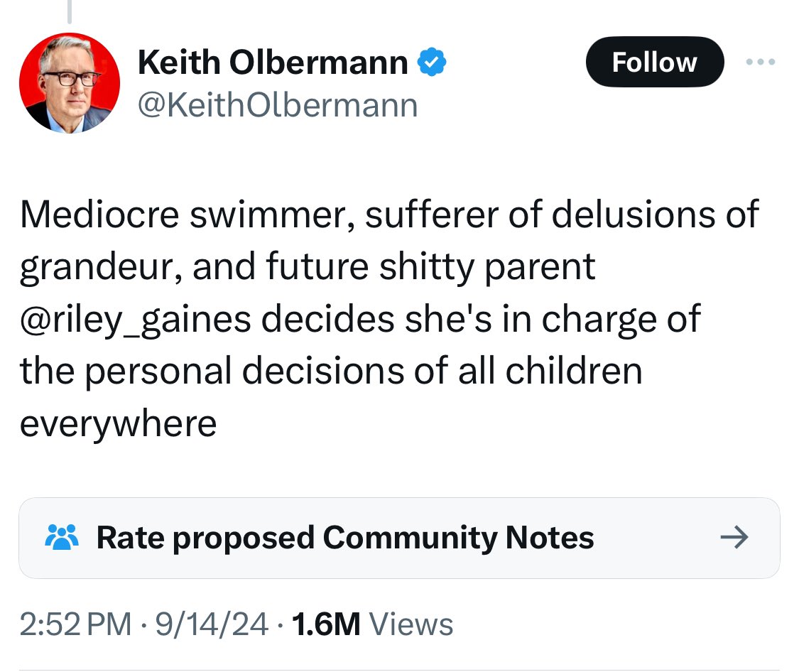Click the Keith Olbermann display name

[x=273, y=64]
